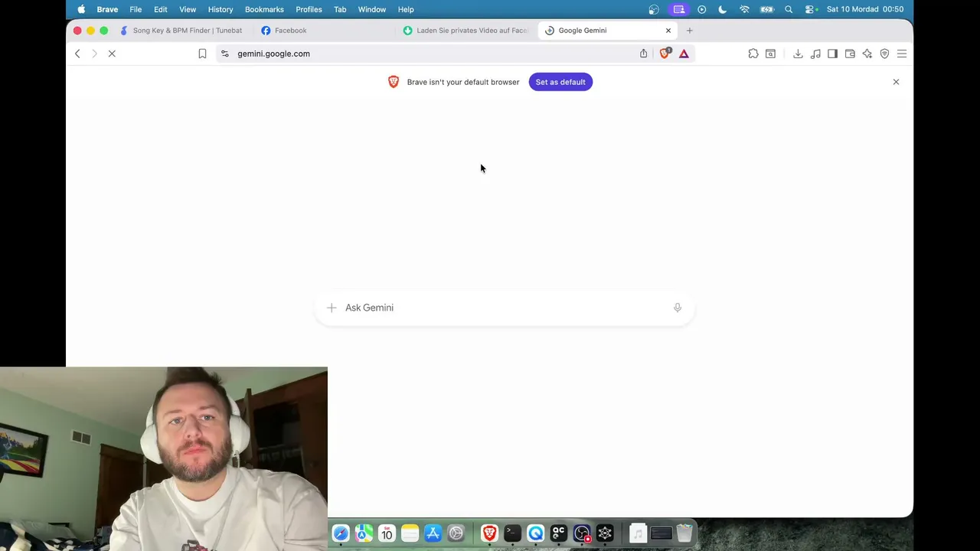Click the Brave VPN shield icon
This screenshot has height=551, width=980.
pos(884,54)
